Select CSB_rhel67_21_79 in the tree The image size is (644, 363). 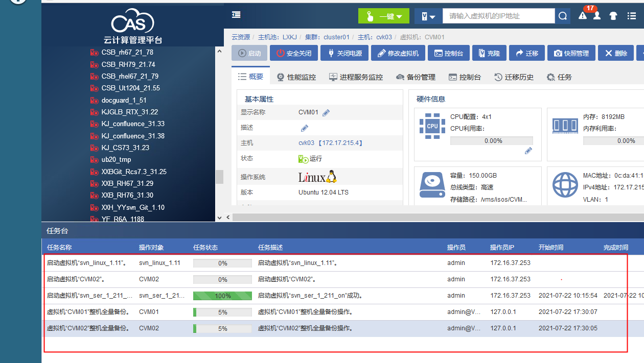(130, 76)
